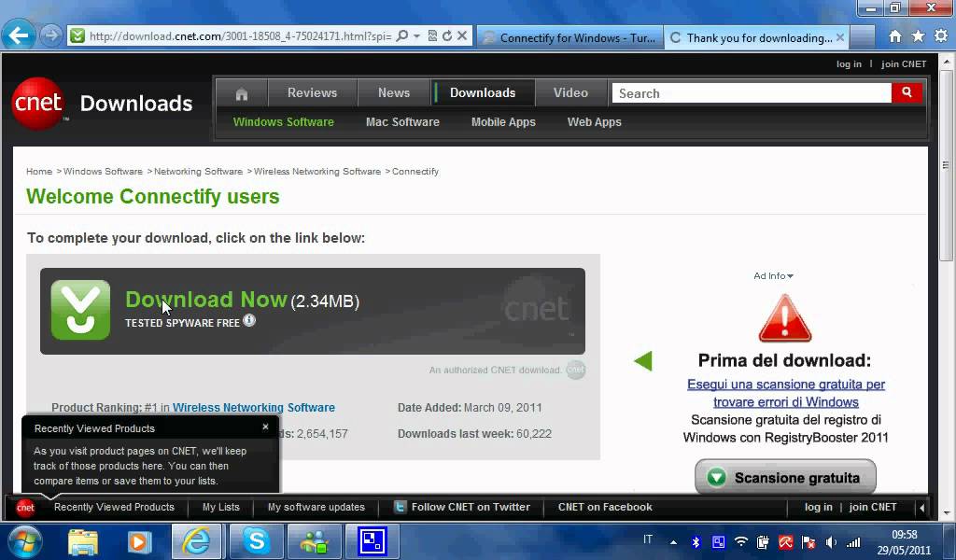
Task: Toggle the compatibility view icon
Action: (x=432, y=36)
